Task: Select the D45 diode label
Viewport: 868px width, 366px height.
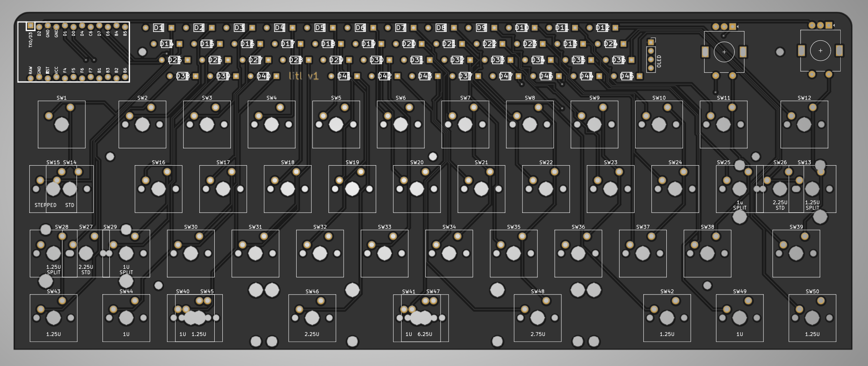Action: click(x=626, y=76)
